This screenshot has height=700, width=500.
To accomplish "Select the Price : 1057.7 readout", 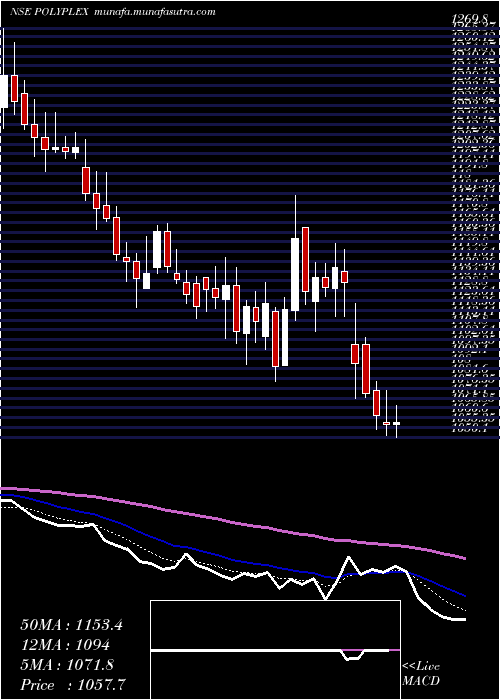I will click(73, 685).
